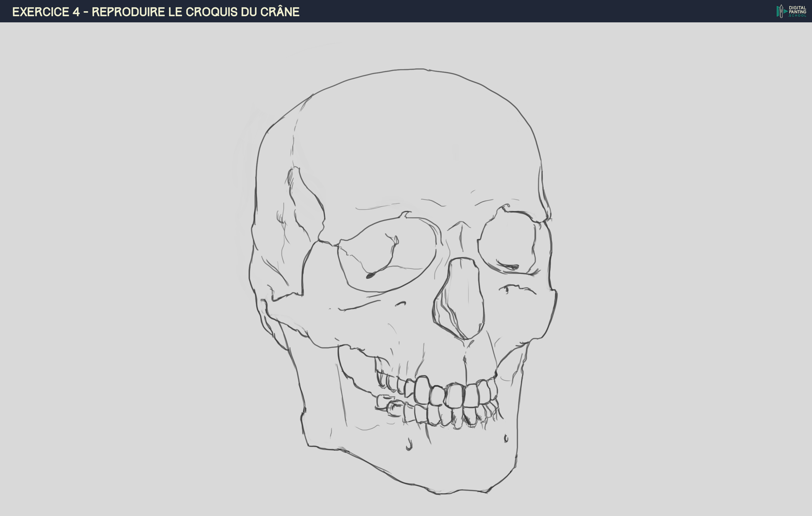Click the 'Exercice 4' title heading
Viewport: 812px width, 516px height.
tap(46, 12)
